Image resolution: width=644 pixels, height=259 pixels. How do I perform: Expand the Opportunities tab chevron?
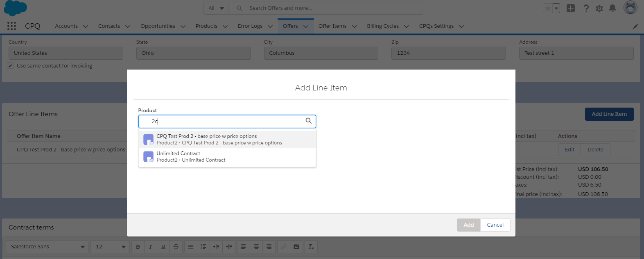[x=183, y=26]
